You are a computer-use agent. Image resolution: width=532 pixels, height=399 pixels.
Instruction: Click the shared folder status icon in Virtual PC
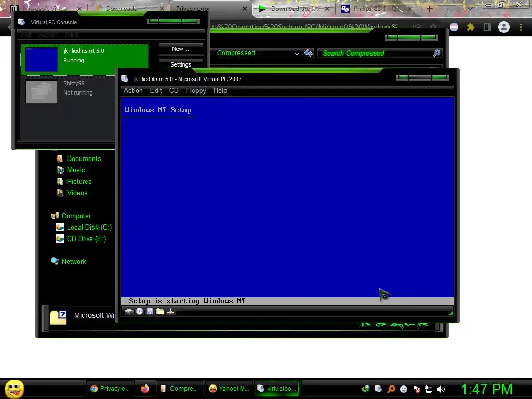coord(160,311)
